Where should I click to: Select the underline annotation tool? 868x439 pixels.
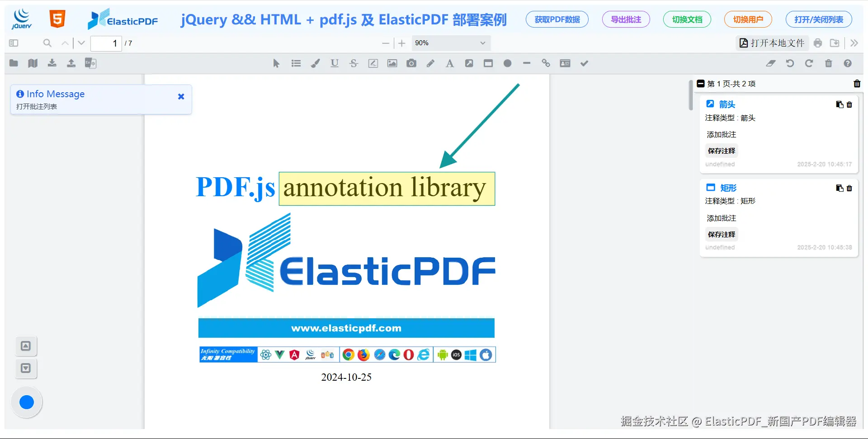(335, 63)
